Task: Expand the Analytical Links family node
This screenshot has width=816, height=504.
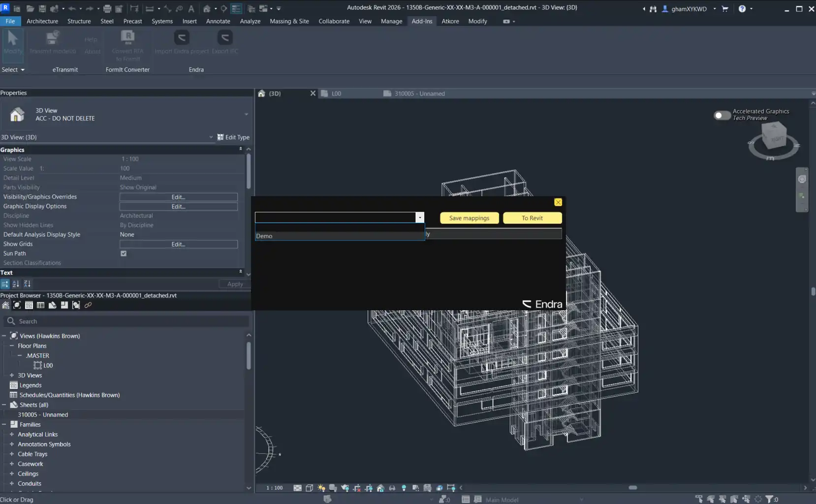Action: pyautogui.click(x=12, y=434)
